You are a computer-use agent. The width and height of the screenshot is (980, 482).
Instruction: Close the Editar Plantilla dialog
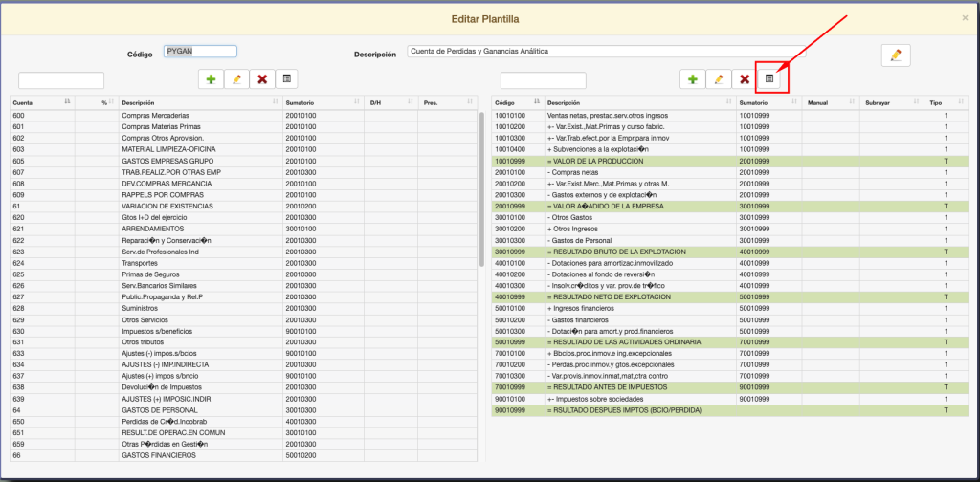click(965, 18)
